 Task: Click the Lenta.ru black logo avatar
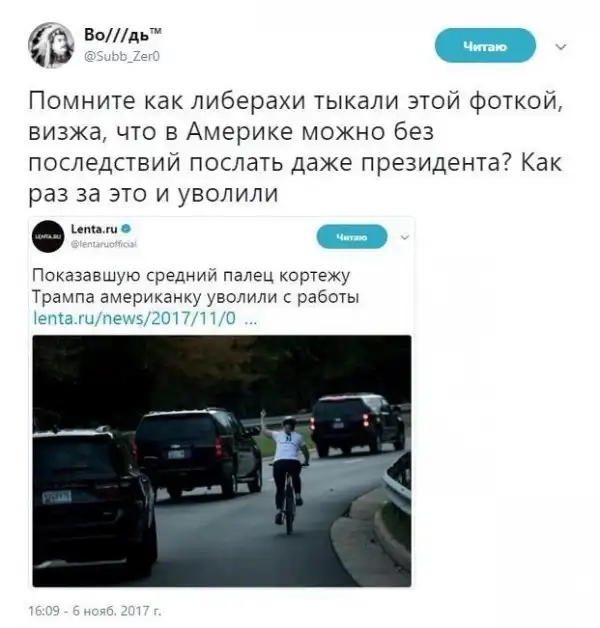pyautogui.click(x=48, y=236)
